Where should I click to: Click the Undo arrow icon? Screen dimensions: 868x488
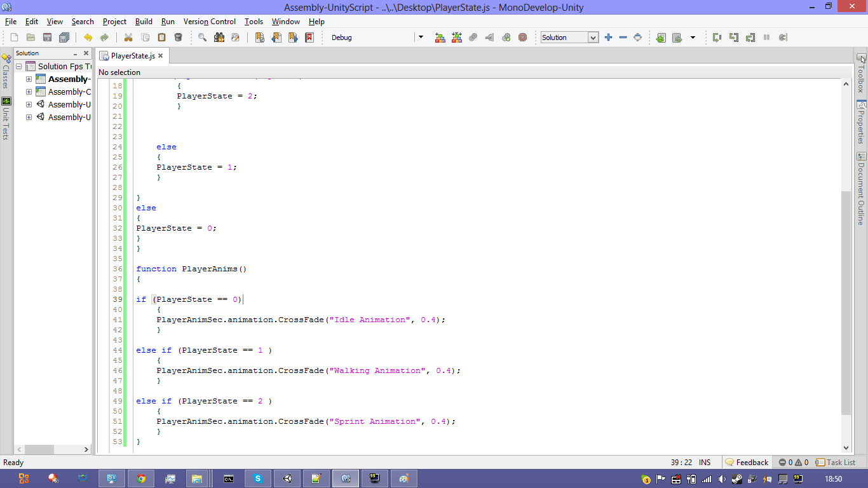point(88,37)
